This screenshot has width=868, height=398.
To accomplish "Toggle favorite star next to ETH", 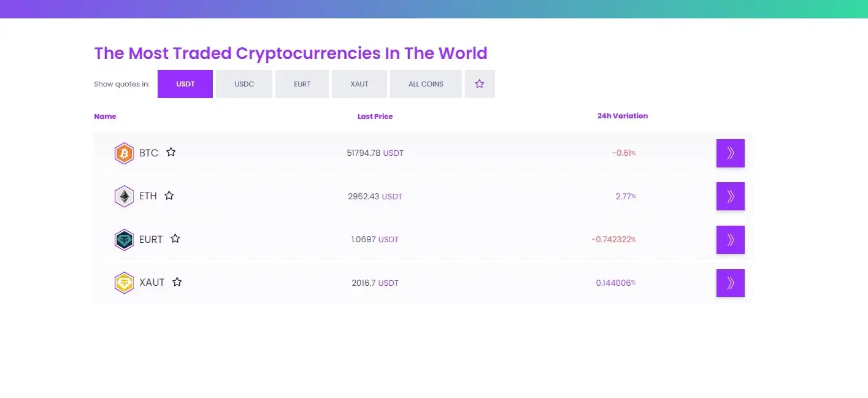I will pyautogui.click(x=169, y=196).
